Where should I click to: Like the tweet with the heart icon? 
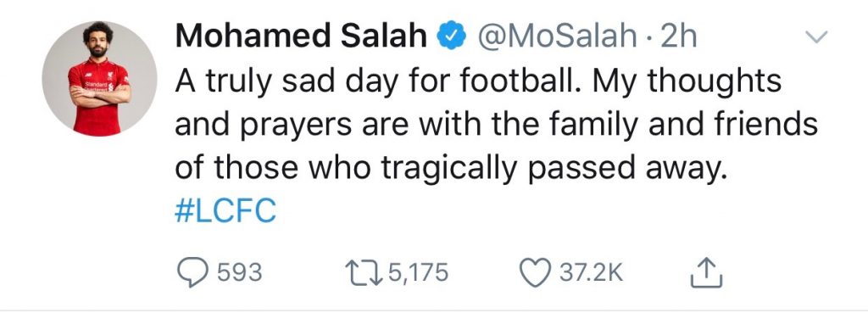(x=536, y=273)
